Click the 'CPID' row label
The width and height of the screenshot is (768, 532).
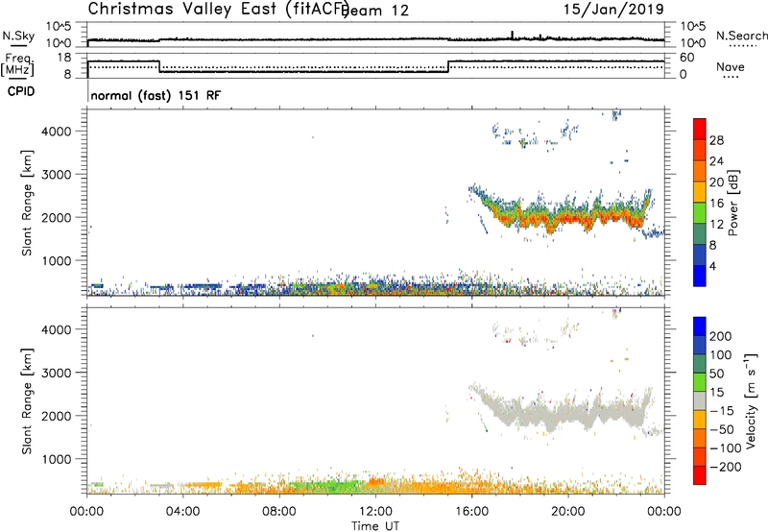21,91
